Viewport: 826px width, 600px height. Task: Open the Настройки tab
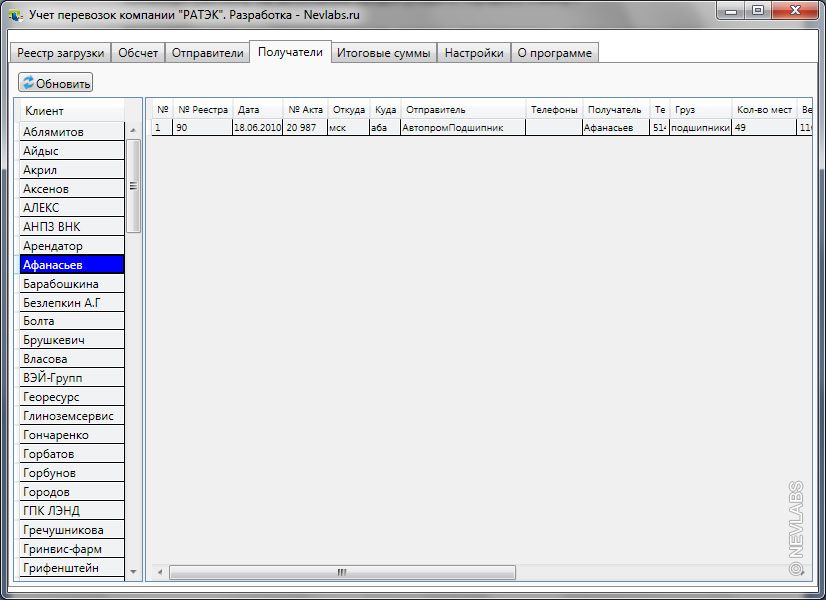point(474,53)
